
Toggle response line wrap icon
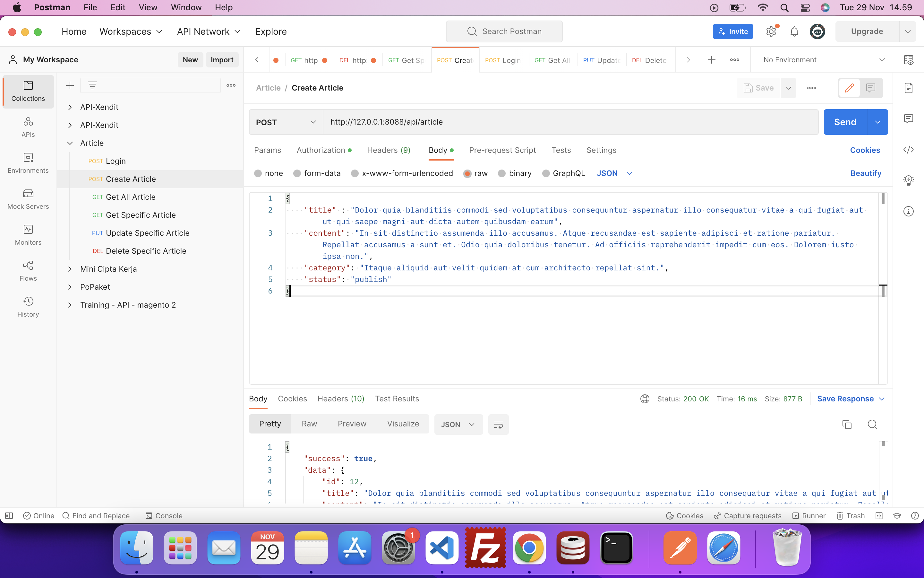pos(498,424)
